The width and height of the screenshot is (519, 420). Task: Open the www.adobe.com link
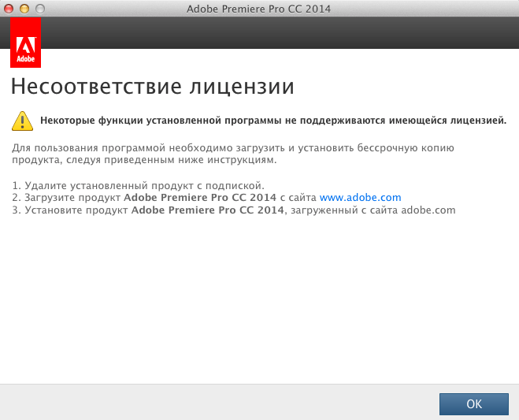(x=360, y=198)
